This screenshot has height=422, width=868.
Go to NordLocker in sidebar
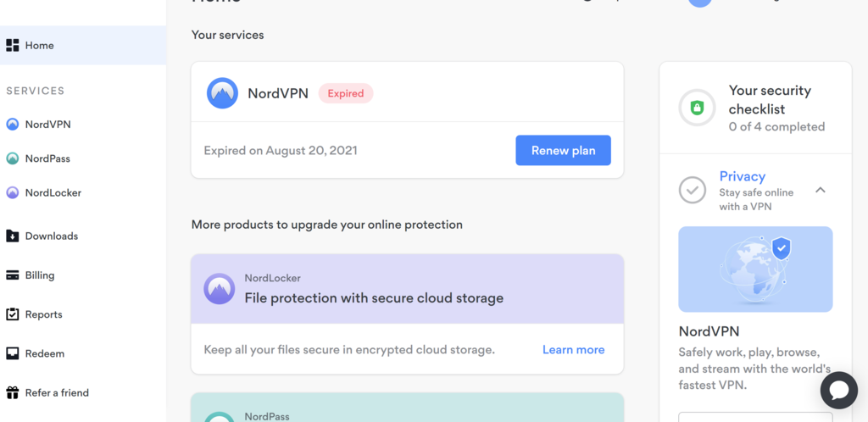(53, 193)
